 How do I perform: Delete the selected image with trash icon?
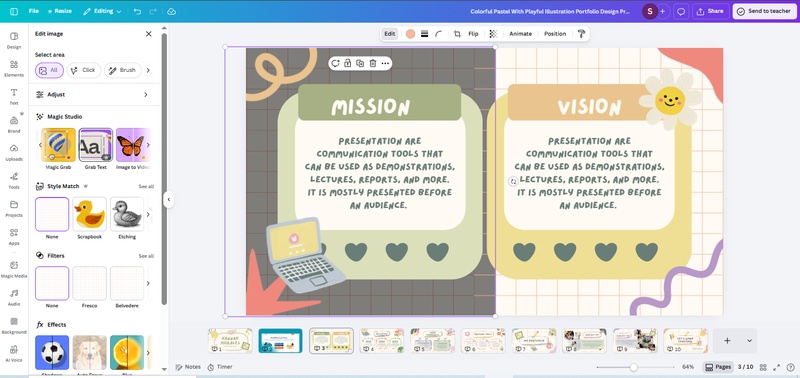coord(373,63)
